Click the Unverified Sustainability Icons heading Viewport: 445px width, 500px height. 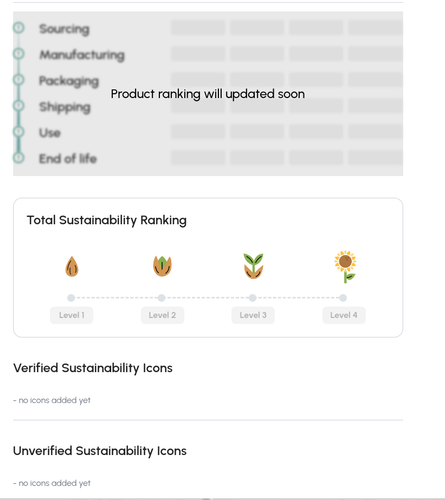coord(100,451)
